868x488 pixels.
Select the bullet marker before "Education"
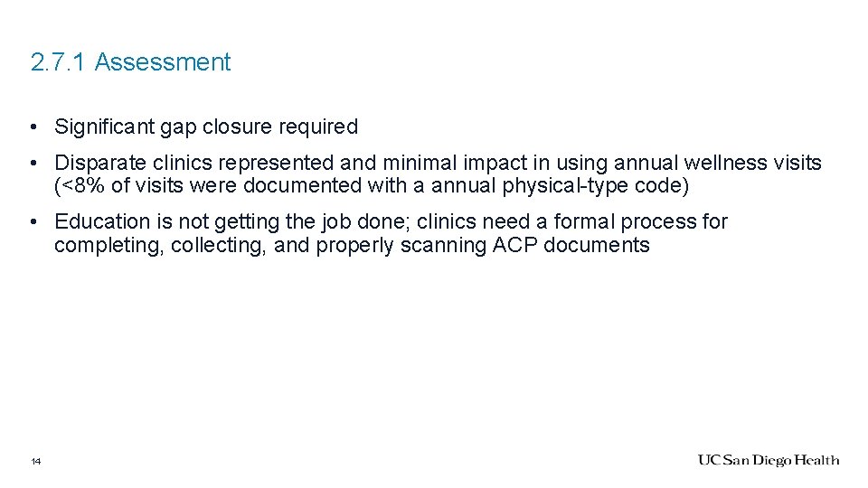32,222
